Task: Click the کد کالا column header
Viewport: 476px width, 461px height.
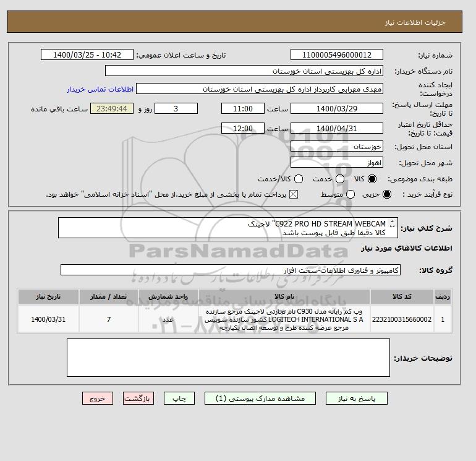Action: tap(402, 296)
